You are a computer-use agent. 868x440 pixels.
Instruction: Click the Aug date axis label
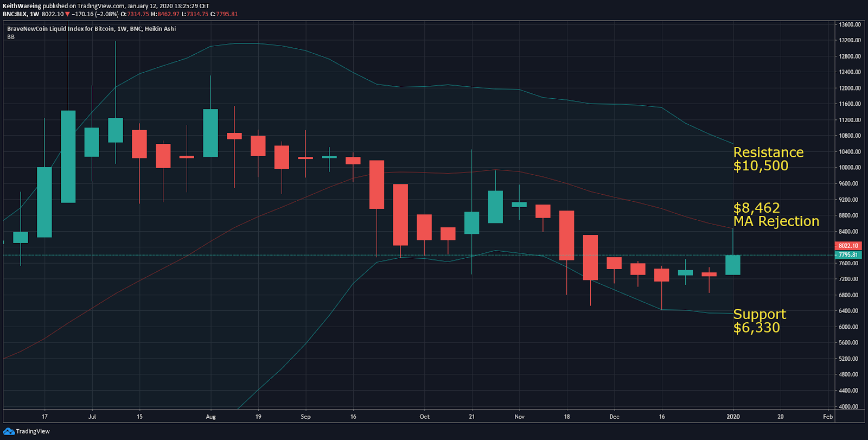pyautogui.click(x=211, y=417)
